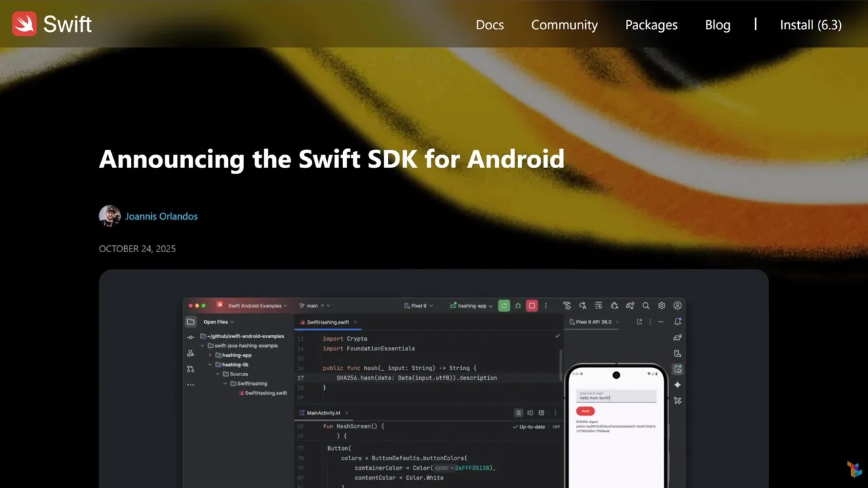Open the Pull Requests tool window icon

pyautogui.click(x=191, y=369)
